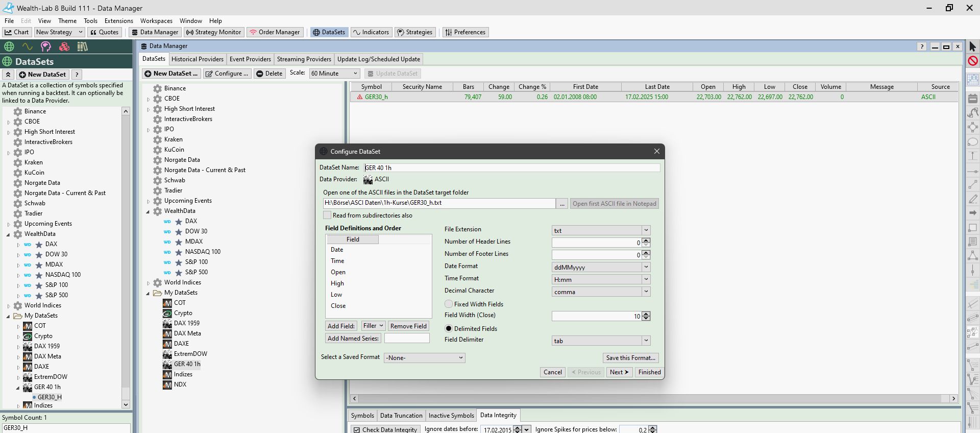Image resolution: width=980 pixels, height=433 pixels.
Task: Click the Save this Format button
Action: (x=630, y=358)
